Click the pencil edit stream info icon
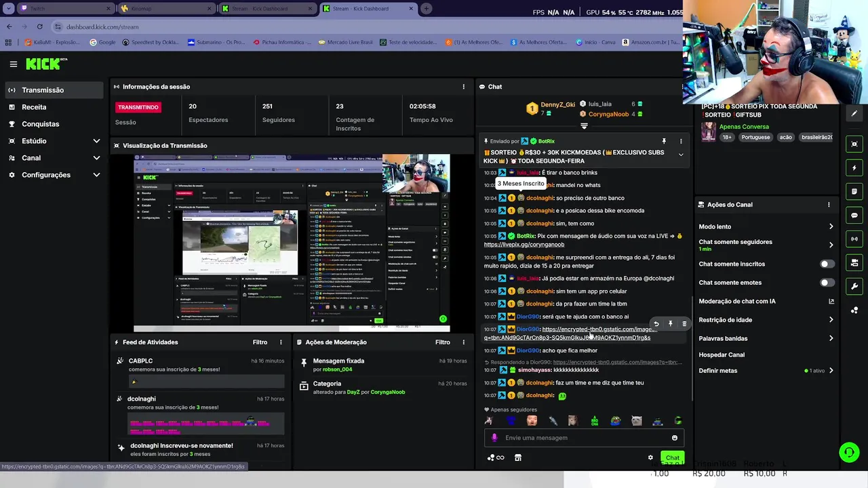Image resolution: width=868 pixels, height=488 pixels. point(854,114)
